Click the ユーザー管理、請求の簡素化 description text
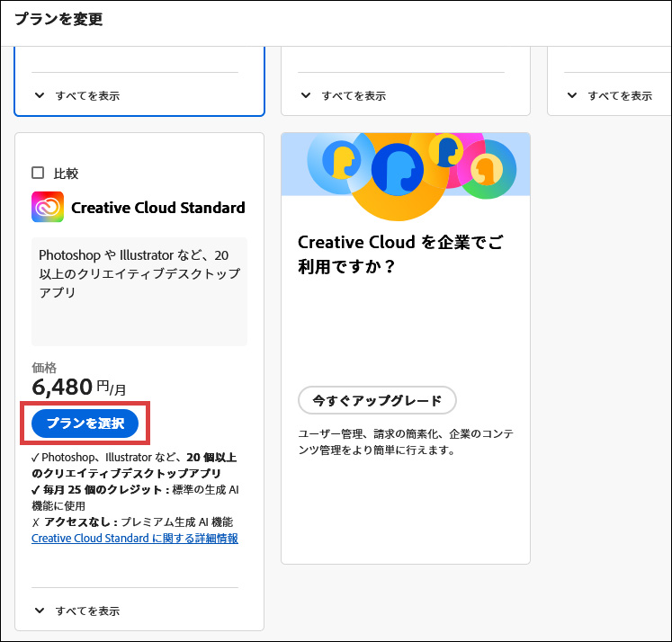 [x=406, y=442]
